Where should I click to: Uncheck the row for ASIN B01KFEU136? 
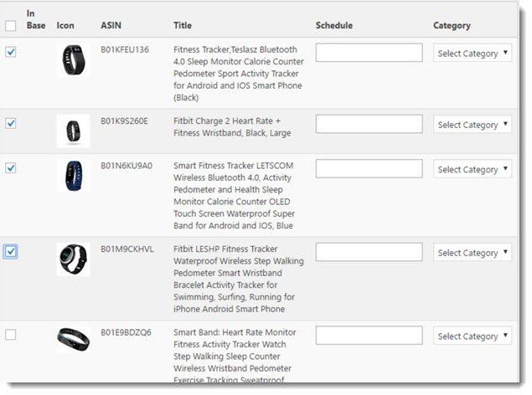11,52
